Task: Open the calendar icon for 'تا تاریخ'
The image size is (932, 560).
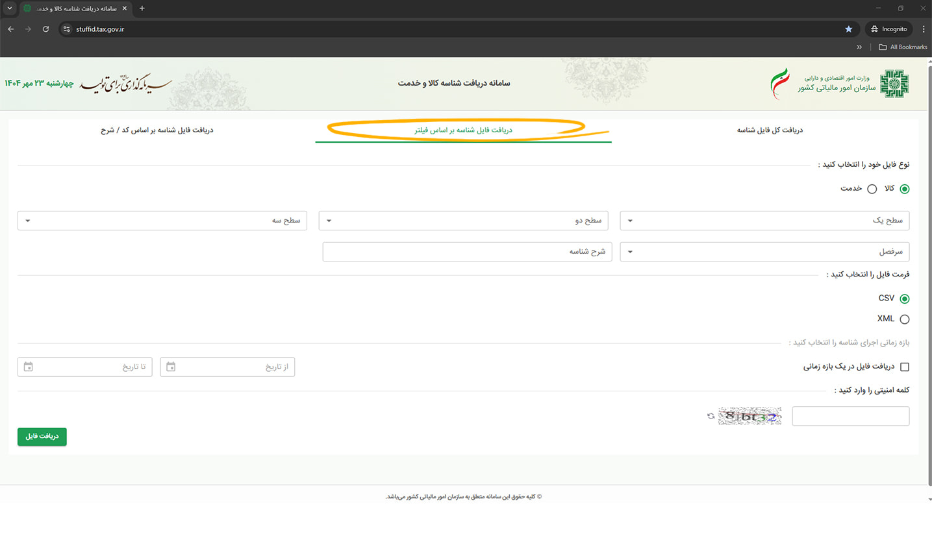Action: 28,367
